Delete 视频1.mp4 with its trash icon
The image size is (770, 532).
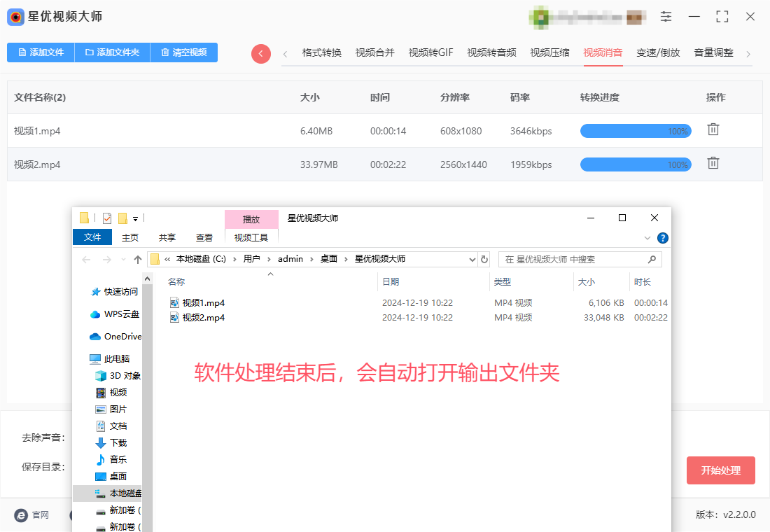713,129
